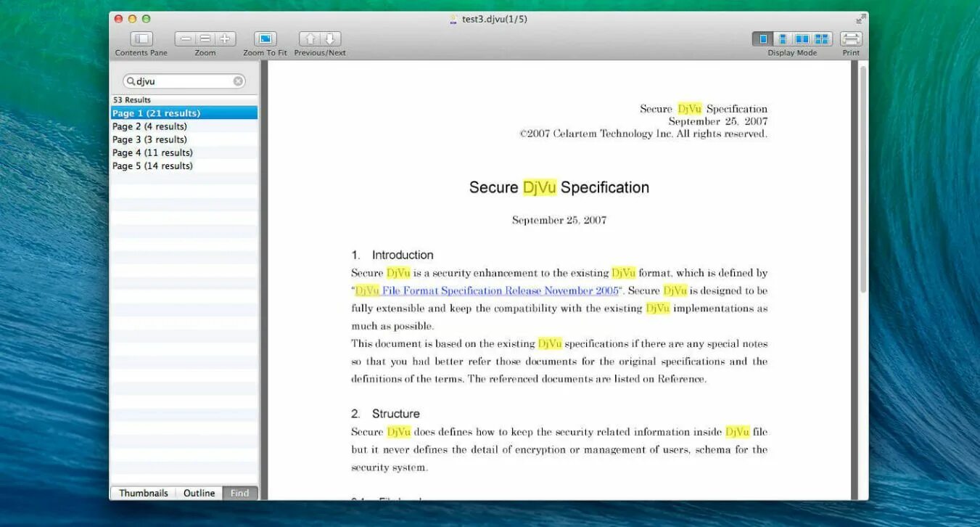
Task: Click the '2. Structure' section heading
Action: pos(385,414)
